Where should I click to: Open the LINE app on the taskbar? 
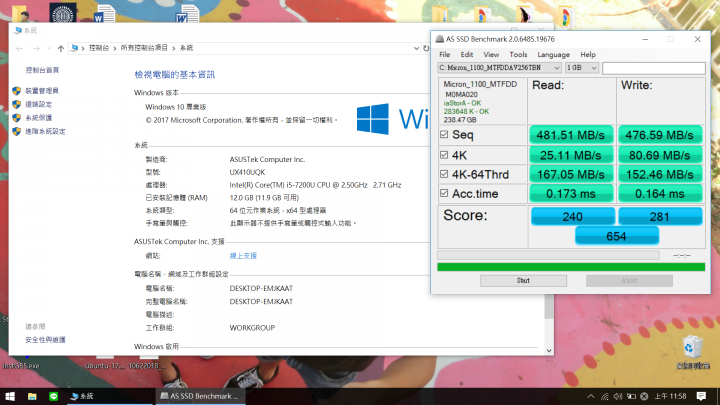[x=53, y=396]
